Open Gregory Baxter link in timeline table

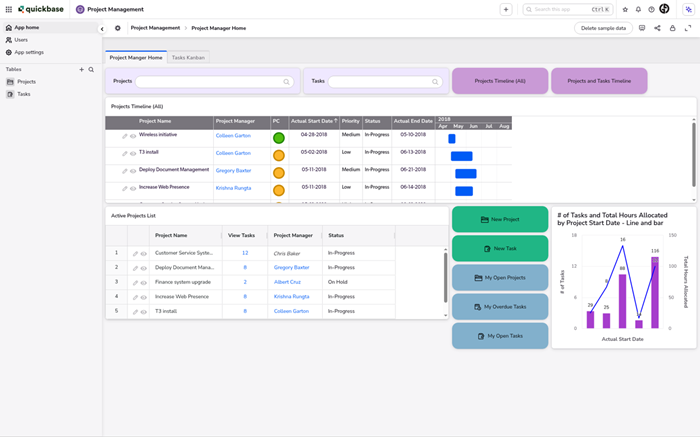[233, 171]
